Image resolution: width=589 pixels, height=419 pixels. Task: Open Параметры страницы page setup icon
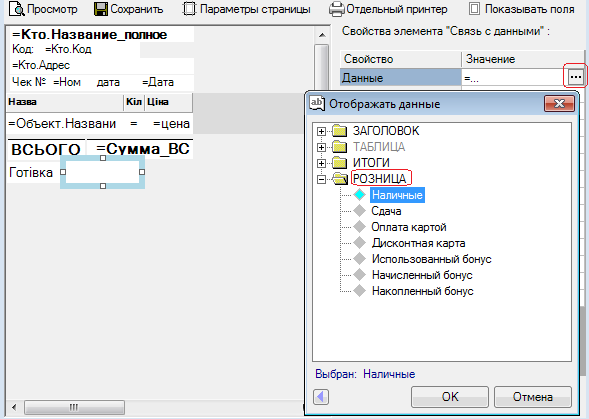[x=189, y=9]
